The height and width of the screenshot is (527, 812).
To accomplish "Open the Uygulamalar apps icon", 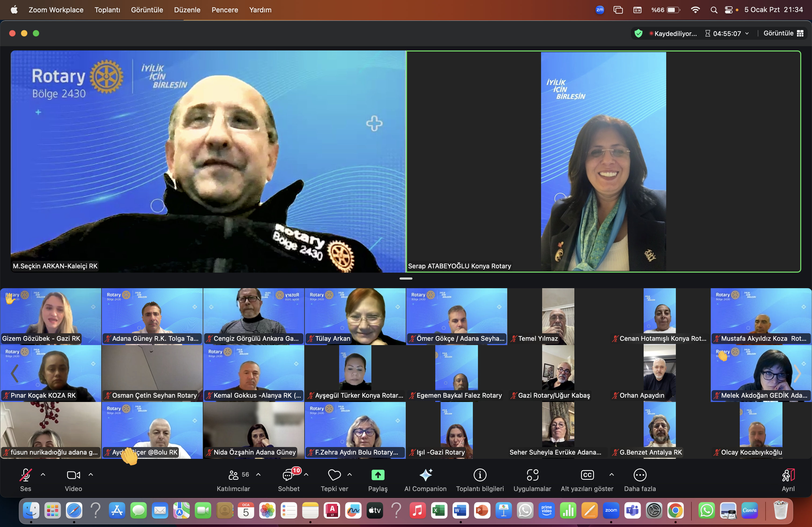I will coord(532,475).
